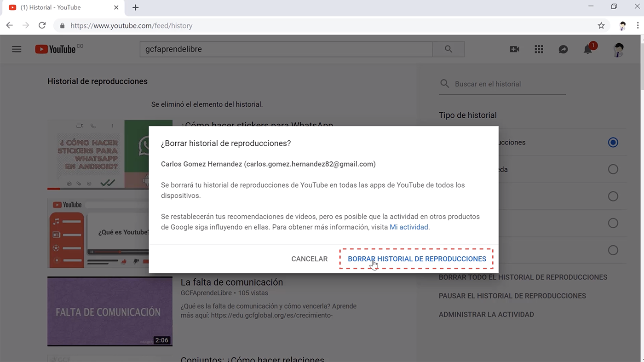Open the create video camera icon
This screenshot has width=644, height=362.
pos(514,49)
